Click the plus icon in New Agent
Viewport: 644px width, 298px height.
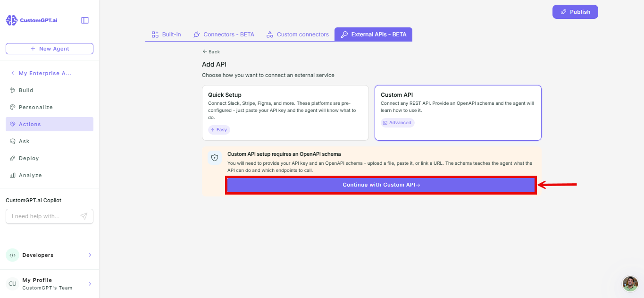[33, 49]
